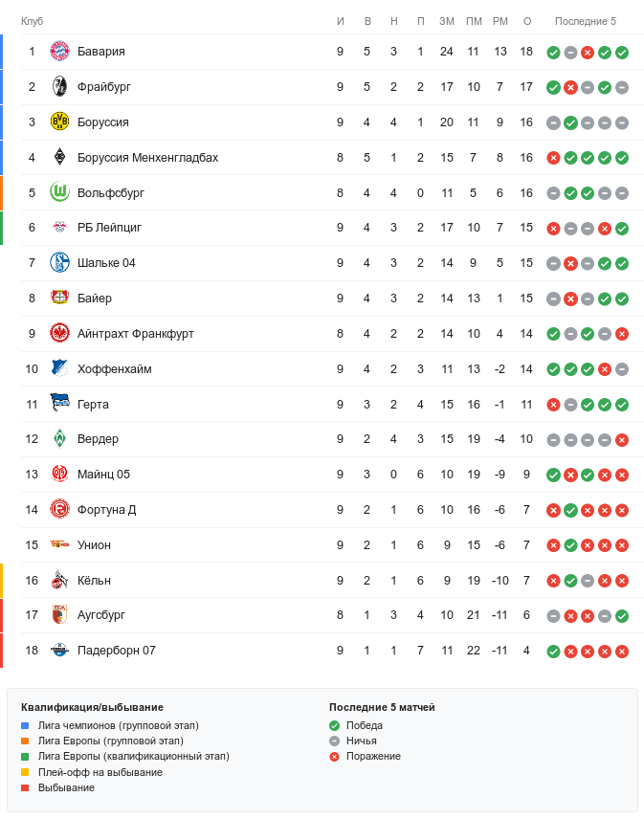The image size is (644, 819).
Task: Open the Айнтрахт Франкфурт team link
Action: tap(136, 334)
